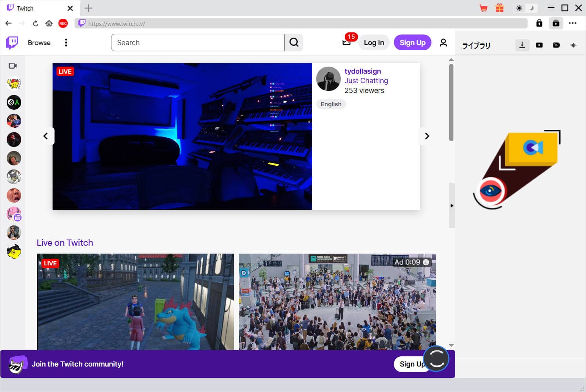The width and height of the screenshot is (586, 392).
Task: Click the REC icon in the toolbar
Action: tap(63, 23)
